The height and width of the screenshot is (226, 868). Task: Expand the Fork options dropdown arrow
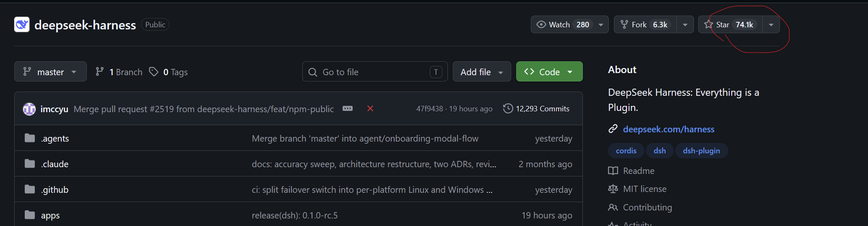tap(685, 24)
